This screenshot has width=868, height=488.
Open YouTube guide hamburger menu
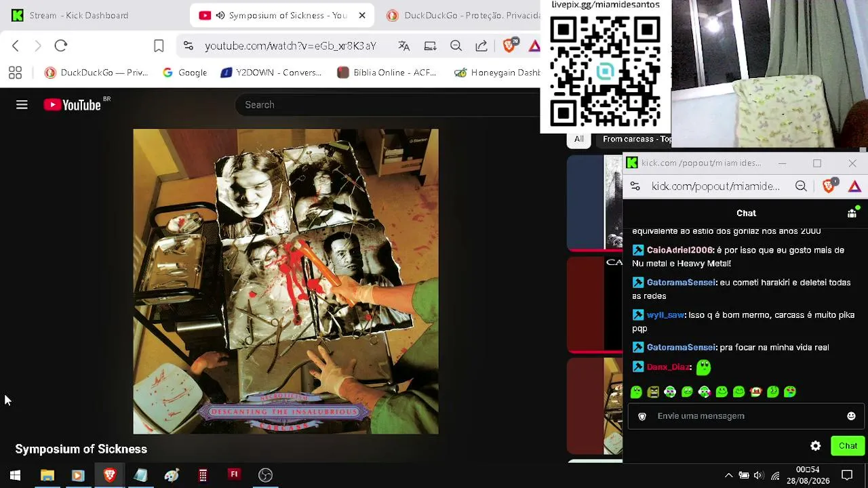(x=22, y=104)
